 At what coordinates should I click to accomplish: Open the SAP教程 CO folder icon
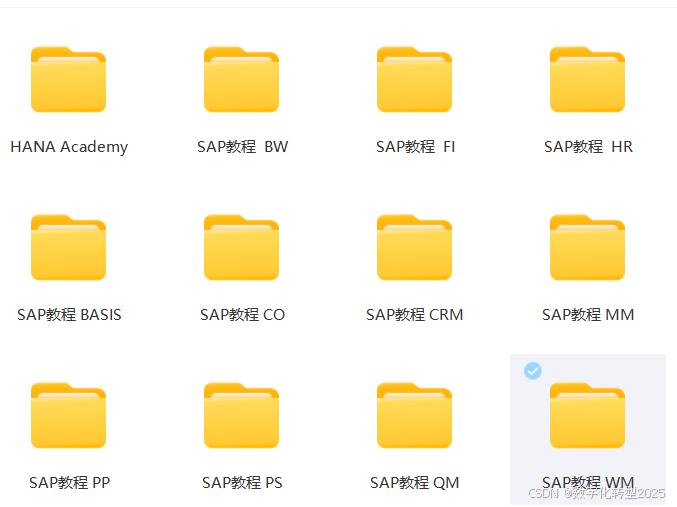[241, 247]
